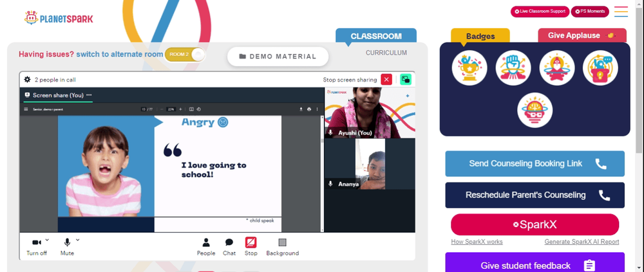This screenshot has height=272, width=644.
Task: Switch to the CLASSROOM tab
Action: 376,36
